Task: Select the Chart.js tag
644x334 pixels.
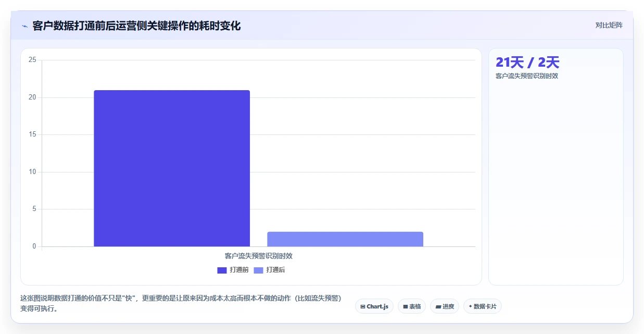Action: pyautogui.click(x=374, y=306)
